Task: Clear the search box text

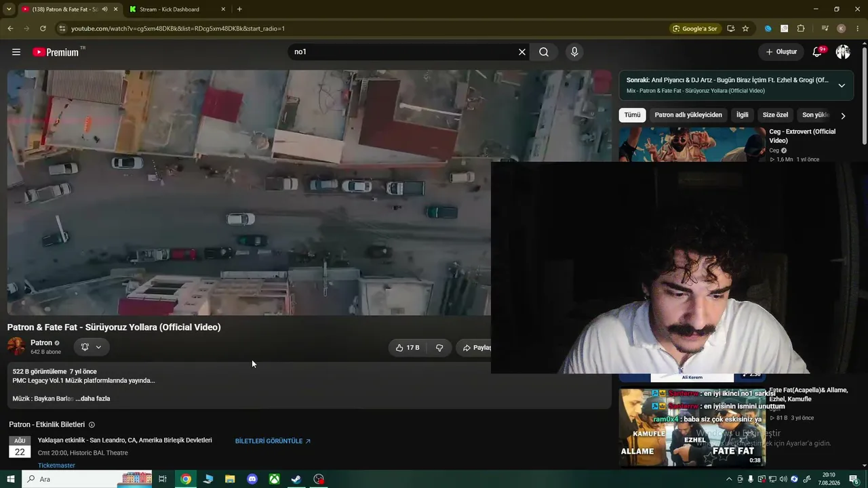Action: [522, 52]
